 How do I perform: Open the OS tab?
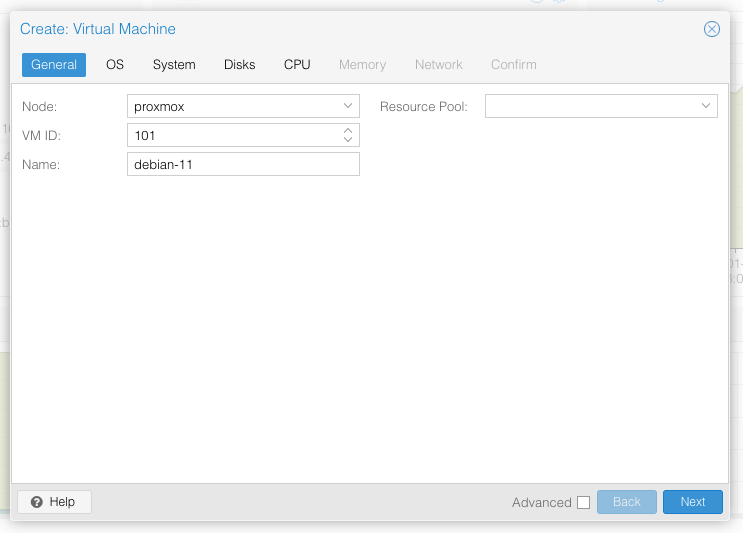pyautogui.click(x=115, y=65)
